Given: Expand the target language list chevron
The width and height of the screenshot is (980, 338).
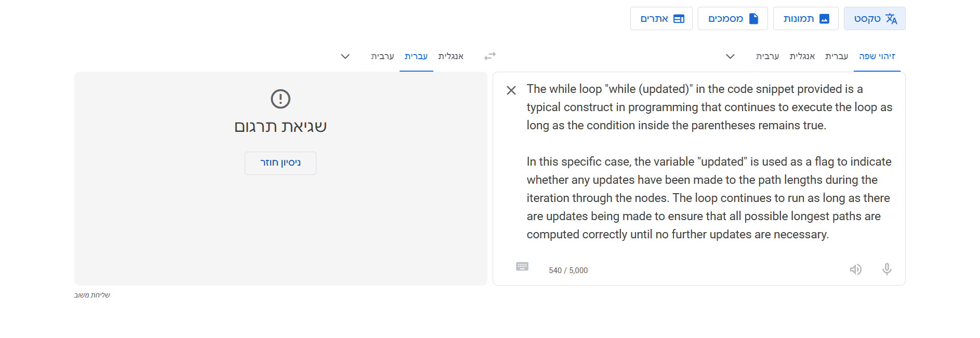Looking at the screenshot, I should (345, 56).
